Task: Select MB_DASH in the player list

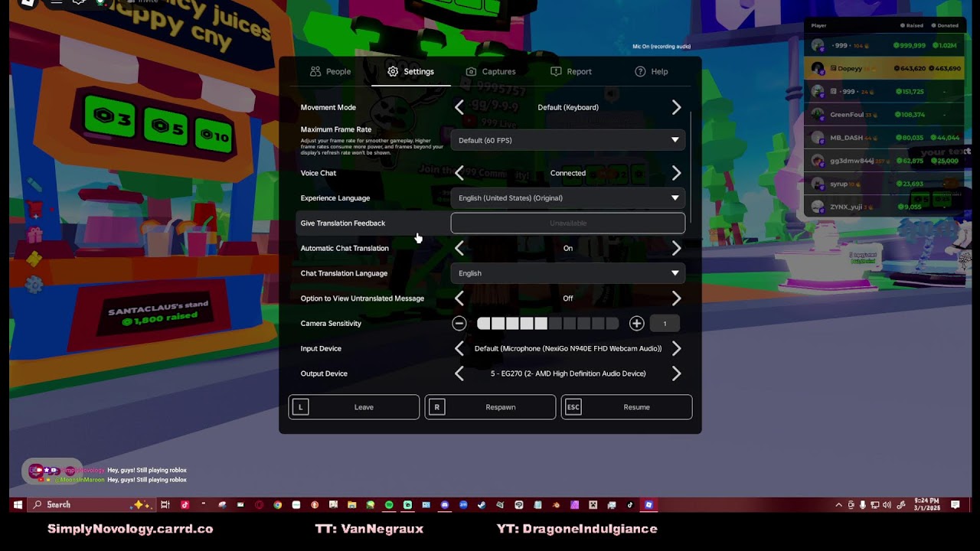Action: tap(886, 138)
